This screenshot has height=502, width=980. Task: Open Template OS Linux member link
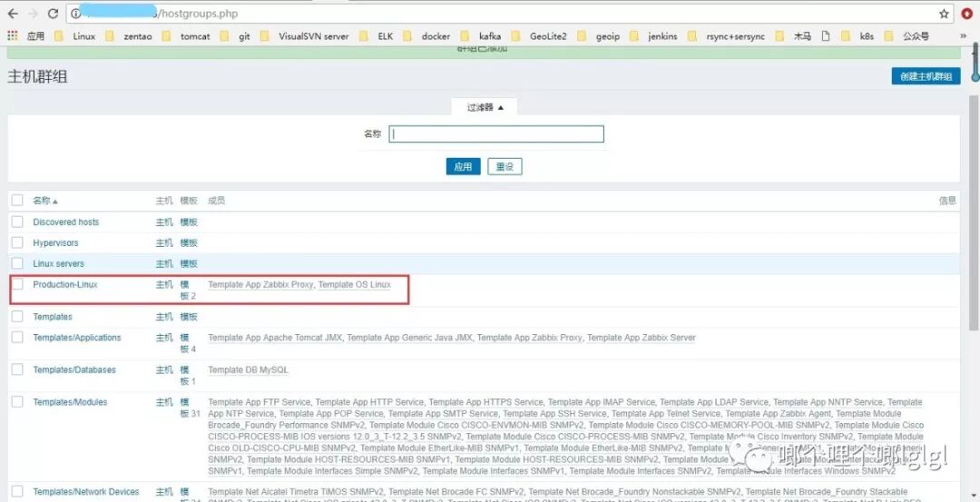point(355,284)
